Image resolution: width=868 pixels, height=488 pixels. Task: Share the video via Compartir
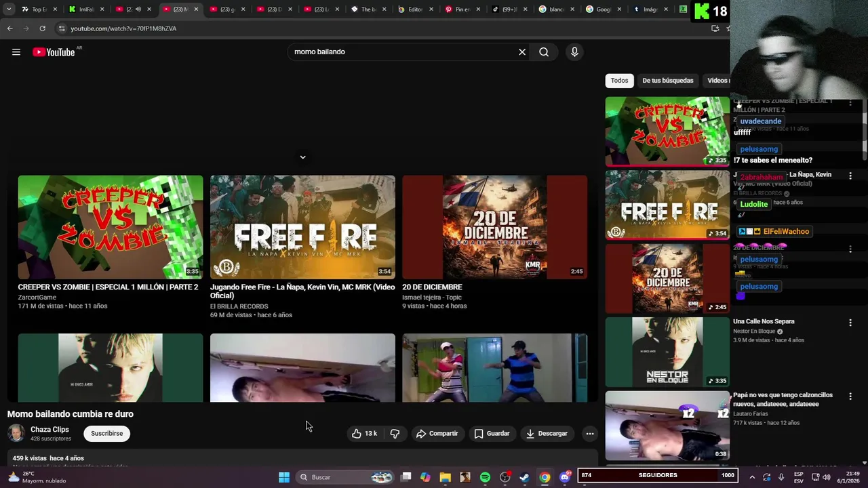click(437, 434)
